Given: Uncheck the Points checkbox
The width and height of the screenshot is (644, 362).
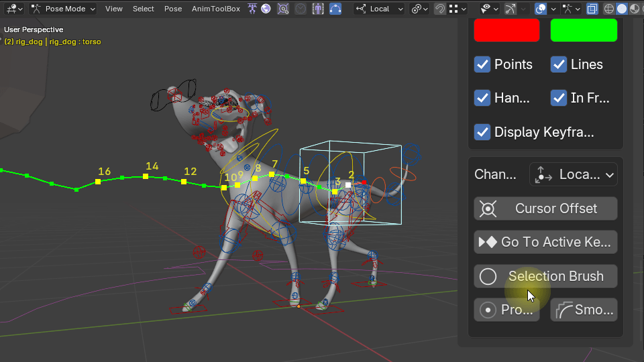Looking at the screenshot, I should tap(482, 64).
